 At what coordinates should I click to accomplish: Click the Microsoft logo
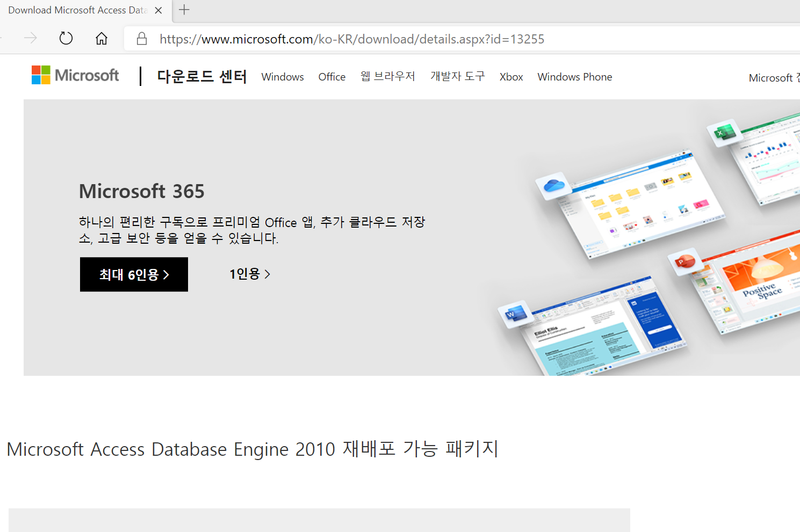[75, 76]
